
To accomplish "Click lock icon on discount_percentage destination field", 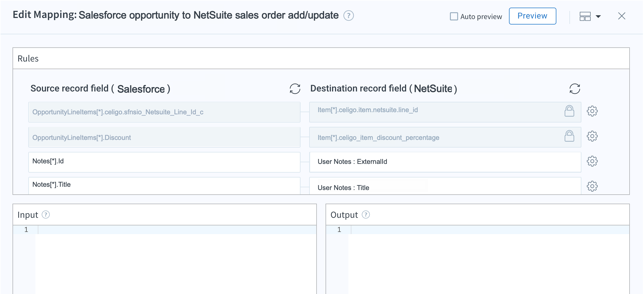I will [x=569, y=136].
